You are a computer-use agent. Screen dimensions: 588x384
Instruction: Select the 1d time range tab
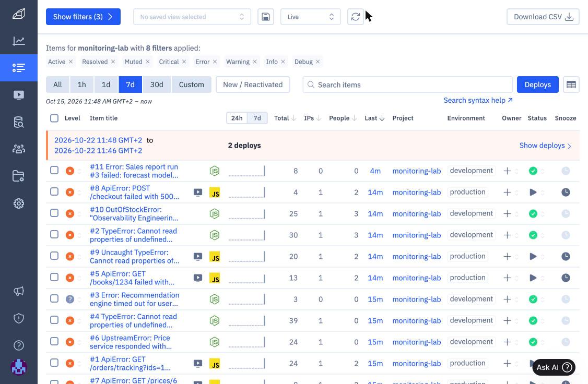106,85
